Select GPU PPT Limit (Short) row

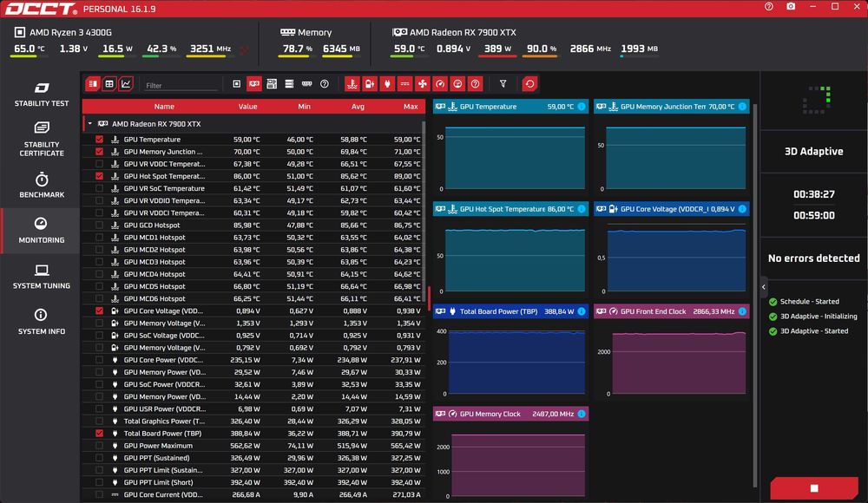coord(253,482)
